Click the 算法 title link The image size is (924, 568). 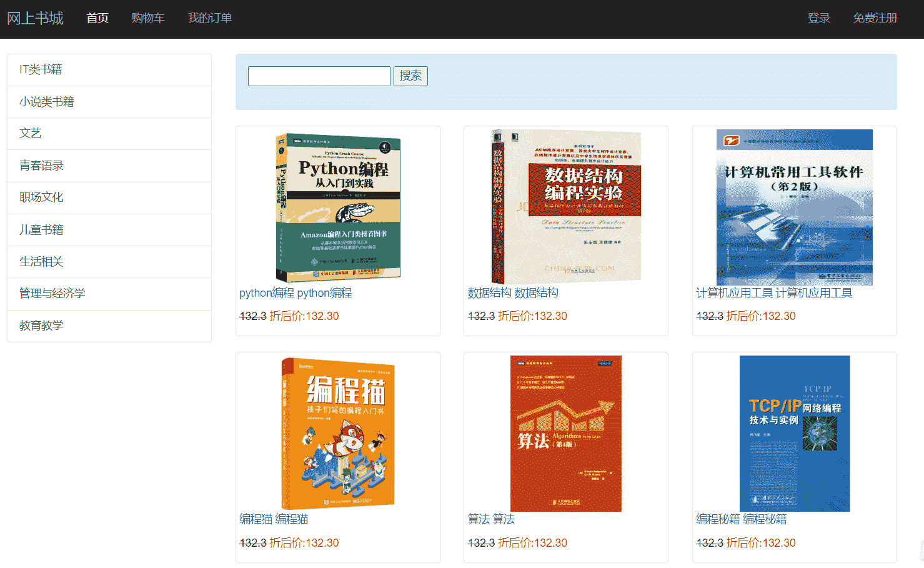[491, 519]
